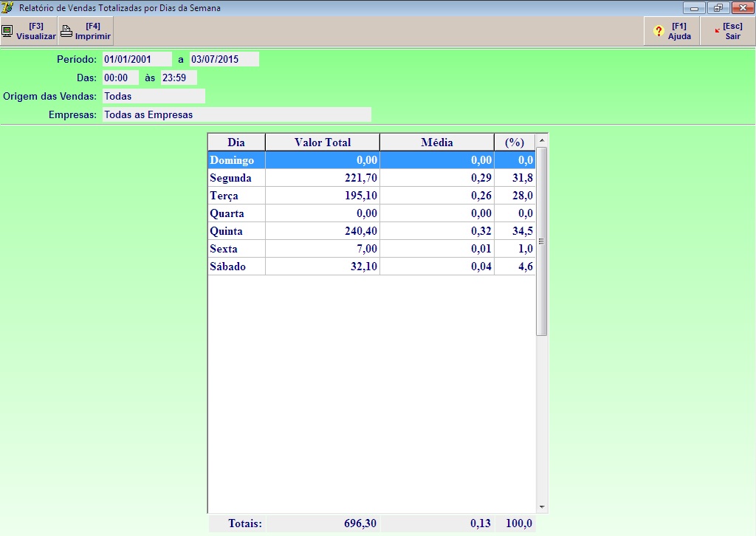Click the Imprimir printer icon
The width and height of the screenshot is (756, 536).
[66, 31]
